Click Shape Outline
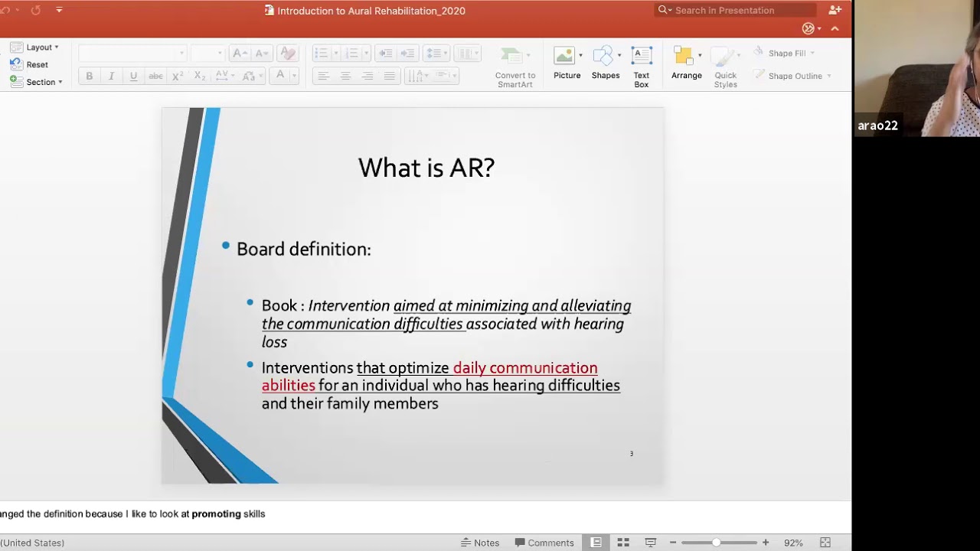The image size is (980, 551). tap(792, 76)
